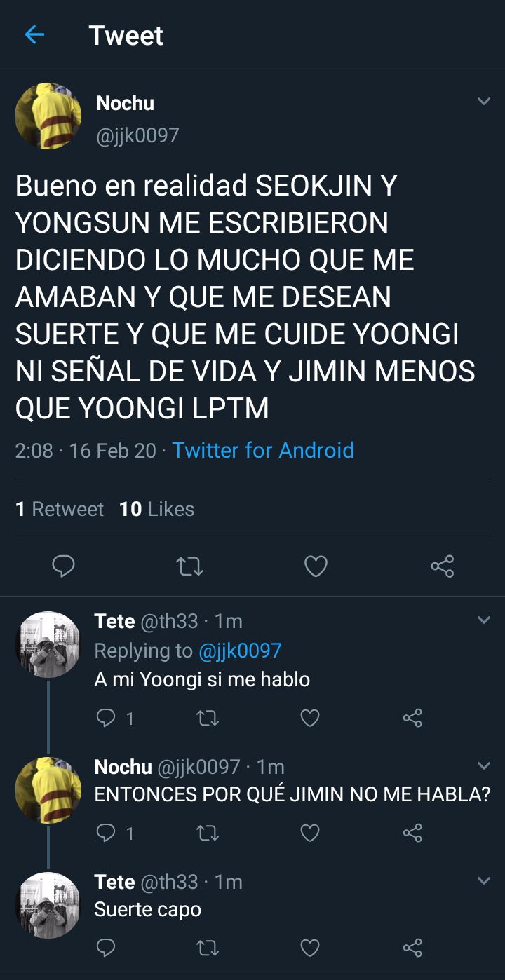The height and width of the screenshot is (980, 505).
Task: Share the main Nochu tweet
Action: pos(442,566)
